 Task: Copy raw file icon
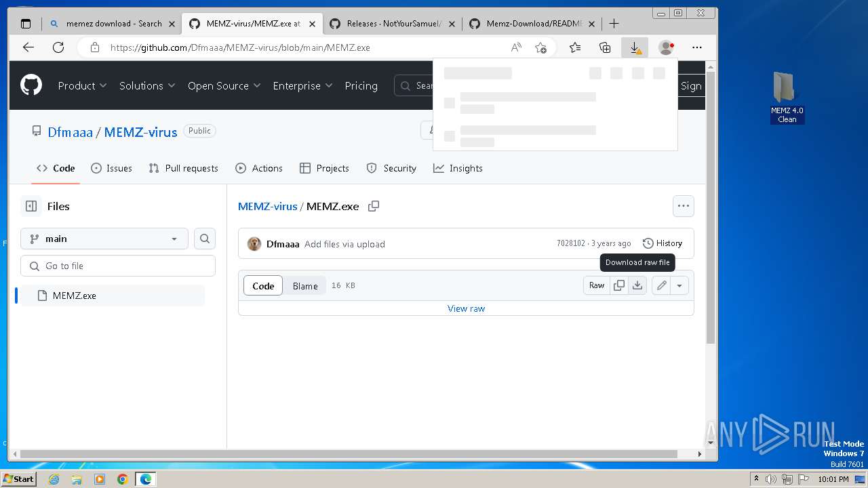click(619, 285)
